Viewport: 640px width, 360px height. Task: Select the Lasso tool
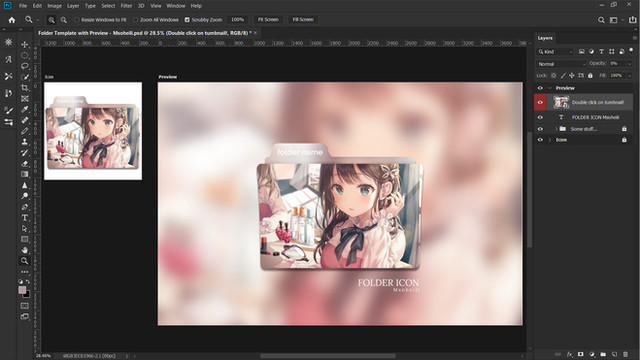tap(24, 66)
